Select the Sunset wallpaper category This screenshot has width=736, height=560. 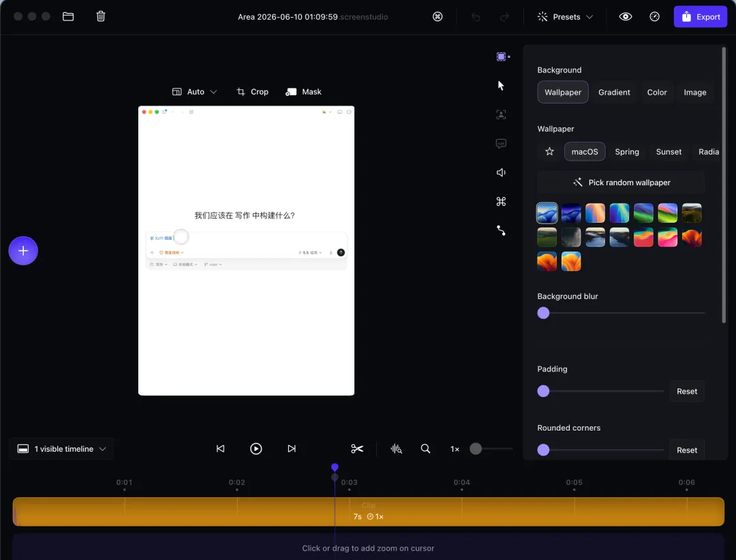tap(669, 152)
